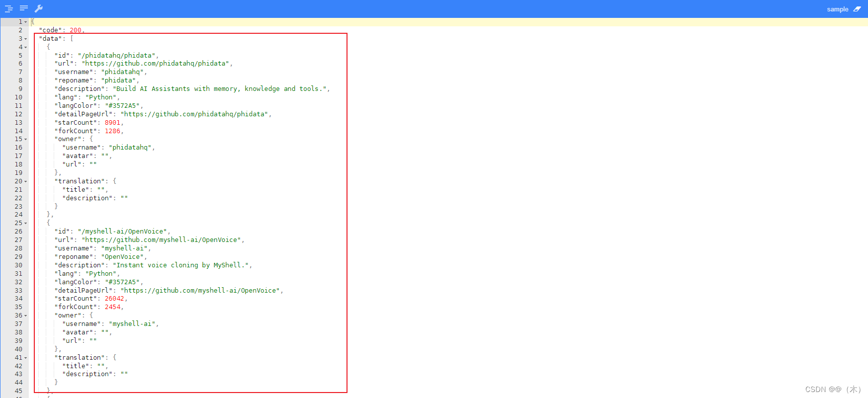Viewport: 868px width, 398px height.
Task: Click the forkCount value 2454
Action: 112,307
